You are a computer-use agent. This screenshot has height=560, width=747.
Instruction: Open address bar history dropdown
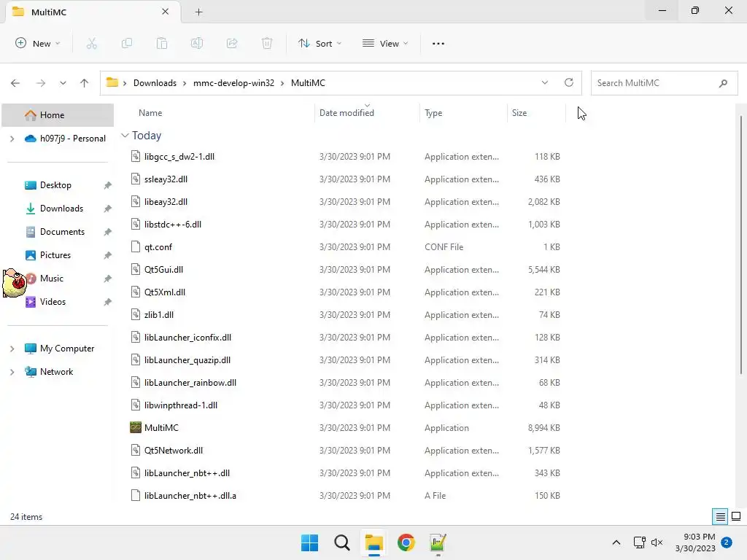[544, 82]
